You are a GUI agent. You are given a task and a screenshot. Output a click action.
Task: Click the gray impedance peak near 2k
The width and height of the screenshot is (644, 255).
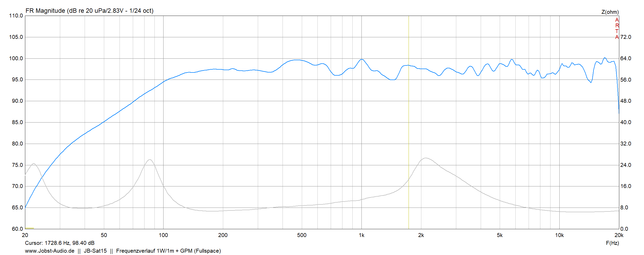[x=426, y=158]
